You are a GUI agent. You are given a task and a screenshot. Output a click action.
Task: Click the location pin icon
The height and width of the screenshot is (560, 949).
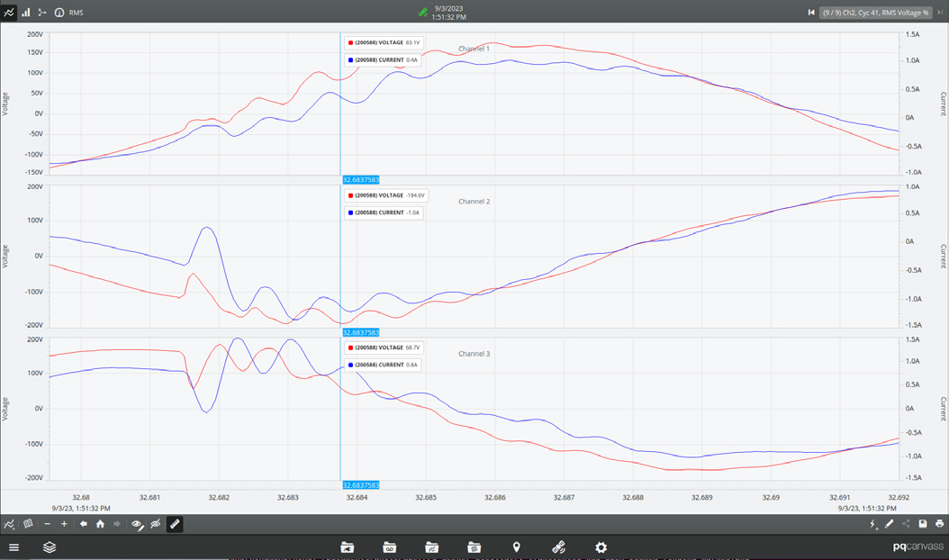[516, 547]
